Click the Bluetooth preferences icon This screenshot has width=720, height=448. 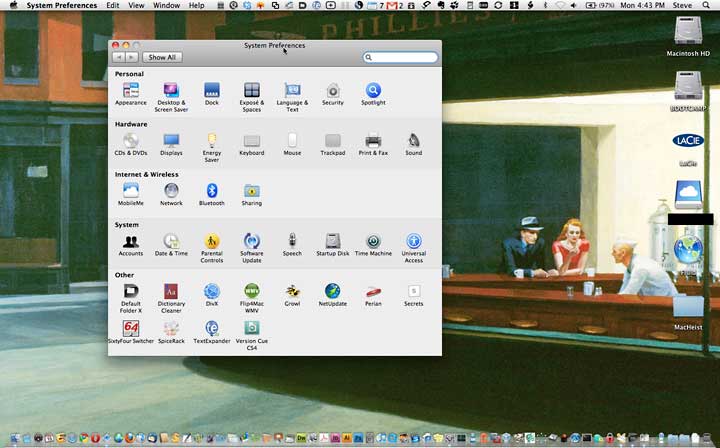tap(212, 191)
